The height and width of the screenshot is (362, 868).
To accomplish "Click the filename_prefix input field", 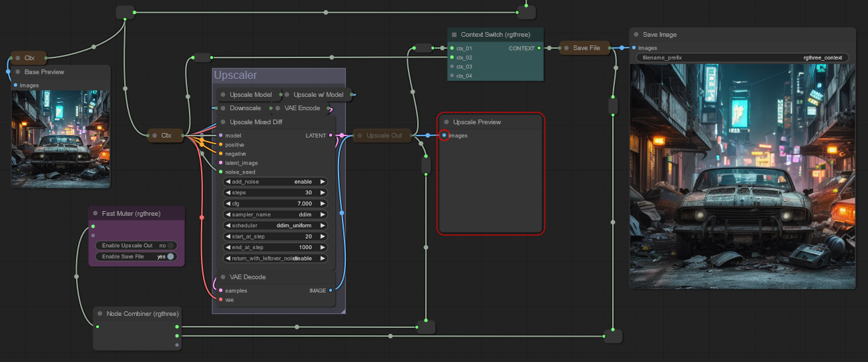I will coord(742,58).
